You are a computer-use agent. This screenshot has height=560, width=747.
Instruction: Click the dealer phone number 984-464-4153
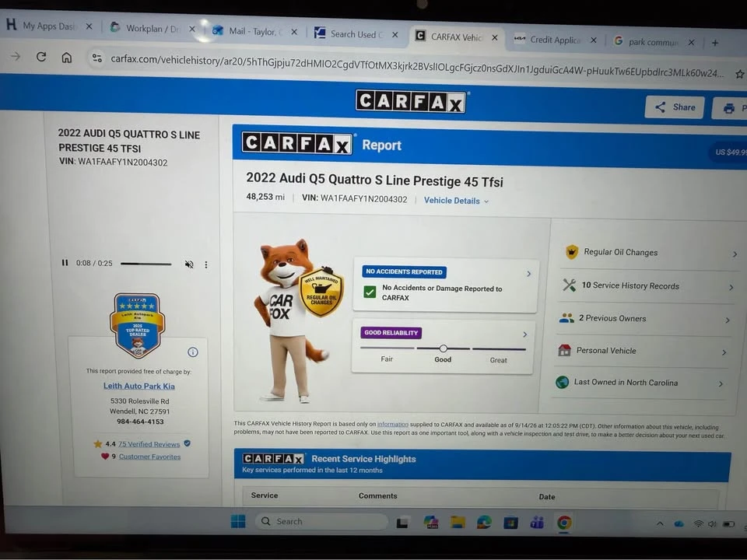point(140,422)
